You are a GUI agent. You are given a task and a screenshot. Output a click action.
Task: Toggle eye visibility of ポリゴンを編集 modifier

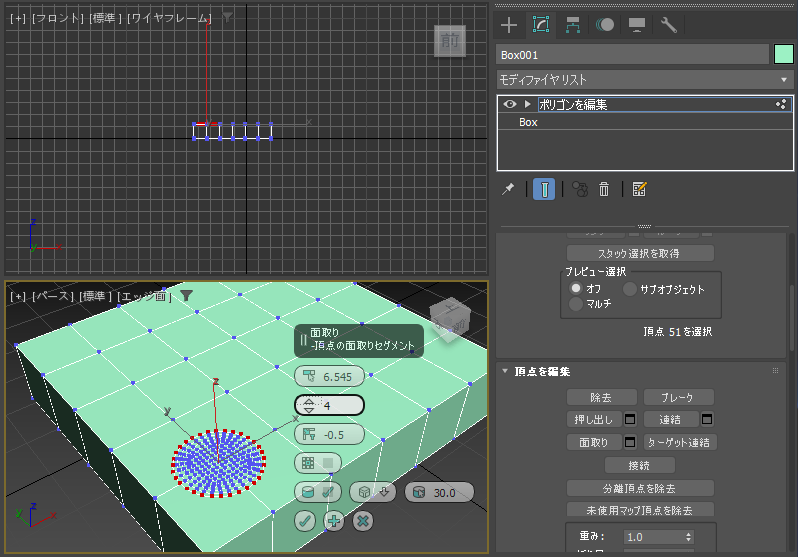coord(509,104)
